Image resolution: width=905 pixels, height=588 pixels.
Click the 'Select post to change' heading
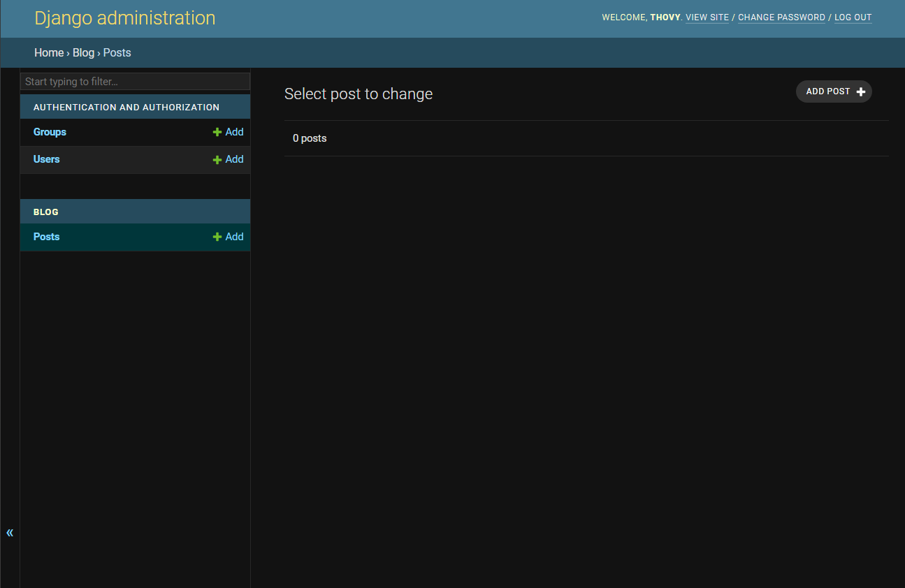[359, 94]
